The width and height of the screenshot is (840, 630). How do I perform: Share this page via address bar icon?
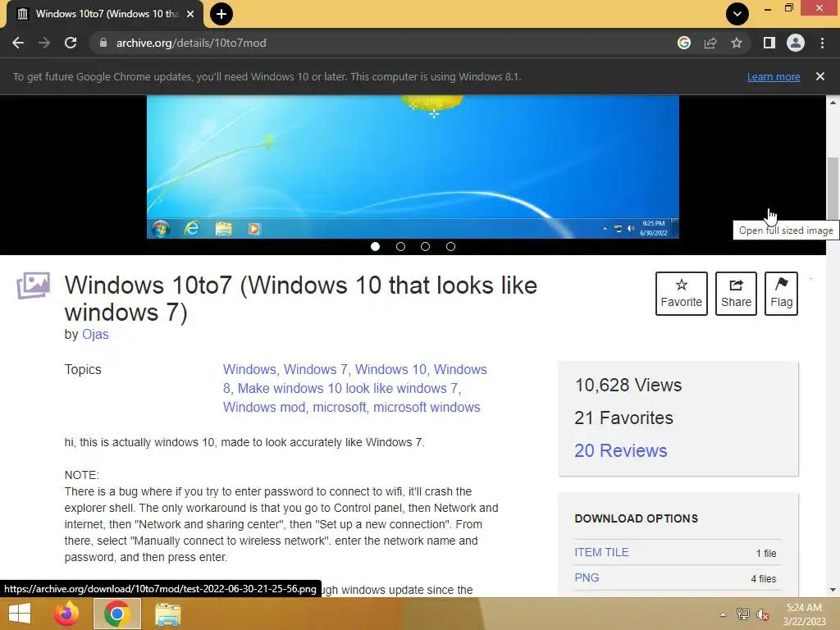710,43
